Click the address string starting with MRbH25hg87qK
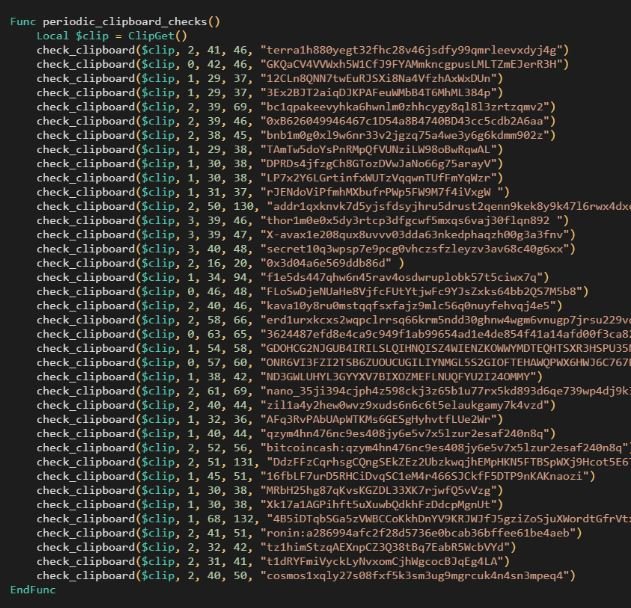Image resolution: width=631 pixels, height=608 pixels. [x=378, y=491]
